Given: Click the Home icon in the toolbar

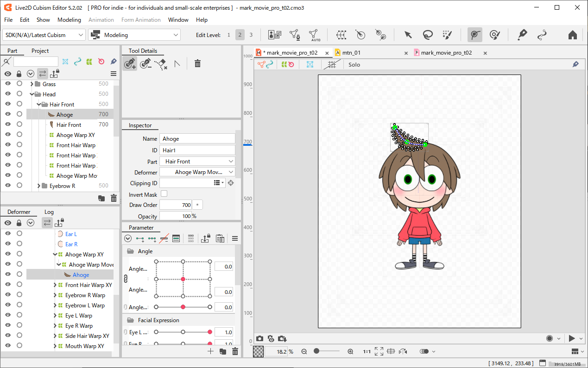Looking at the screenshot, I should pos(572,35).
